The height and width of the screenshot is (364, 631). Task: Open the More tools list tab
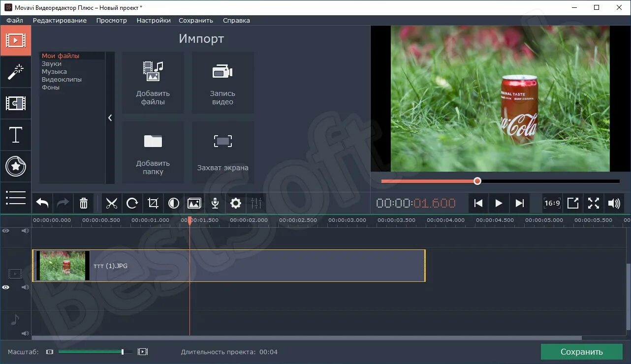point(15,197)
